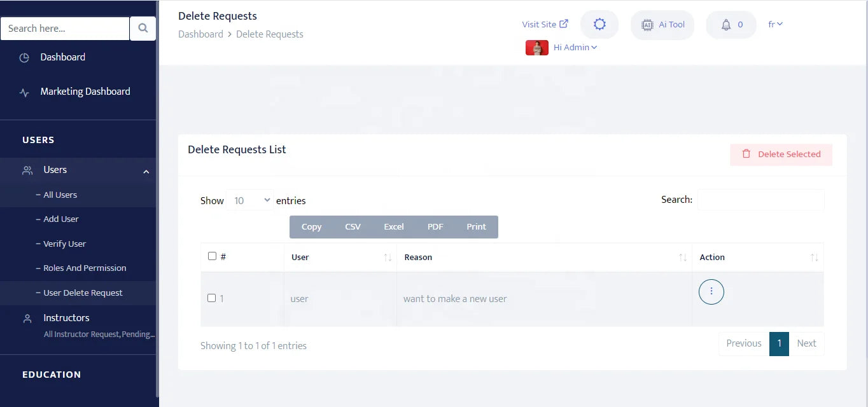Export the table using the CSV button
The height and width of the screenshot is (407, 868).
tap(353, 227)
